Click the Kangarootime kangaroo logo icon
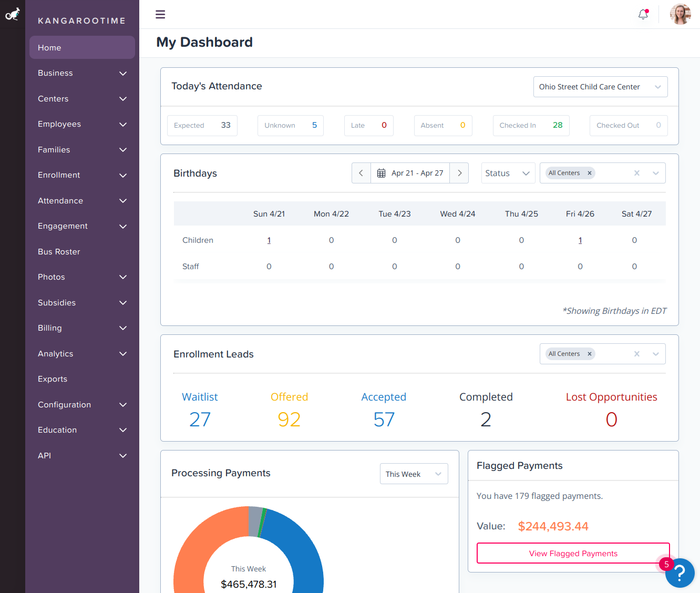 (x=13, y=14)
